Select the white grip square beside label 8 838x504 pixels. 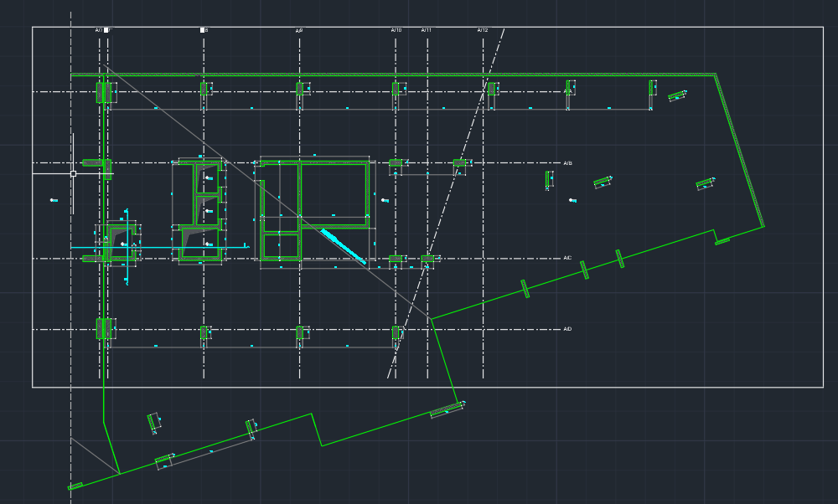(203, 30)
